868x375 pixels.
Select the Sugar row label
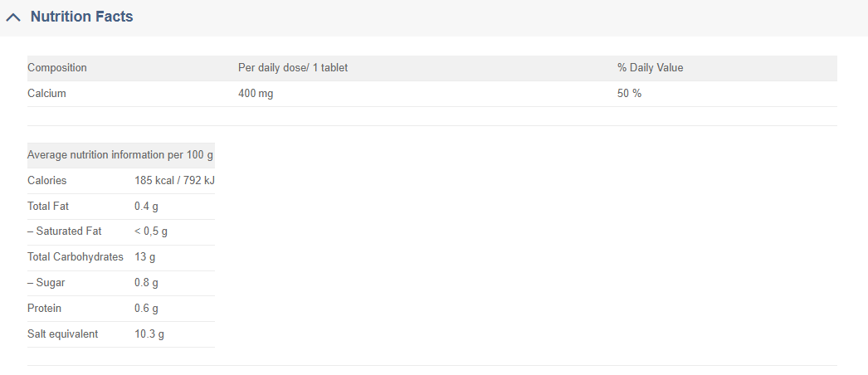point(46,283)
